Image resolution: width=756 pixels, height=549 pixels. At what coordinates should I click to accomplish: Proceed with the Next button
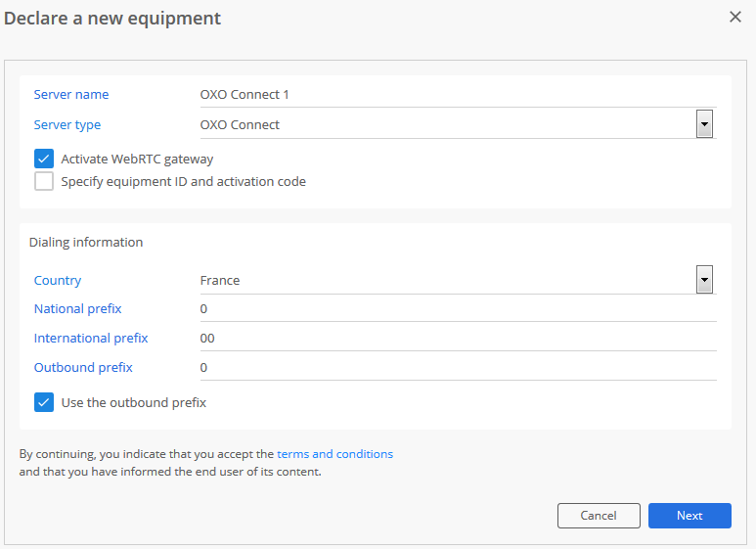(689, 516)
